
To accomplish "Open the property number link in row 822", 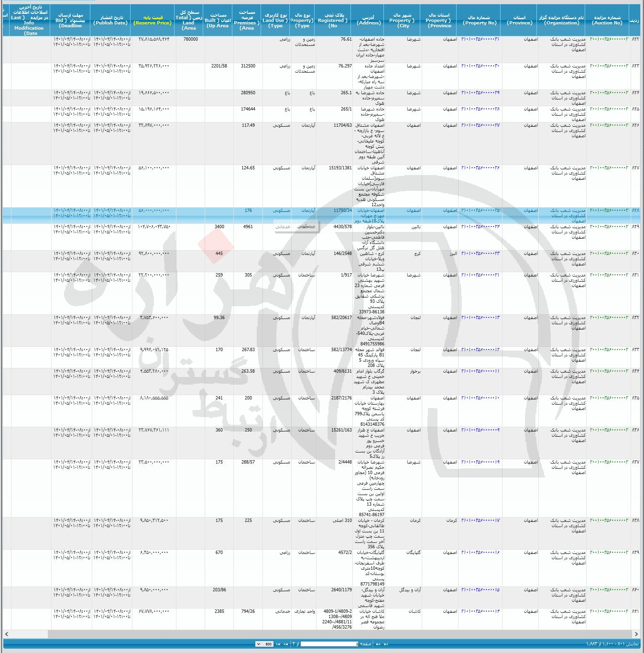I will click(x=480, y=39).
